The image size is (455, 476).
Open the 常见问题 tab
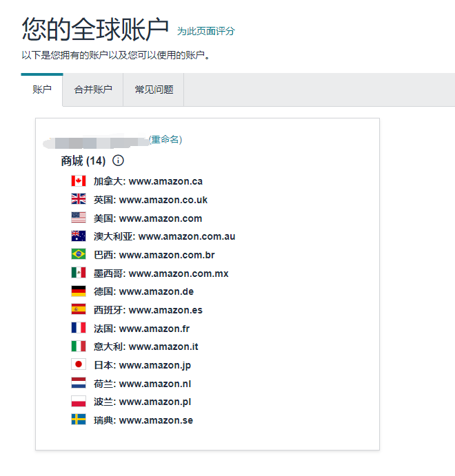pyautogui.click(x=154, y=90)
